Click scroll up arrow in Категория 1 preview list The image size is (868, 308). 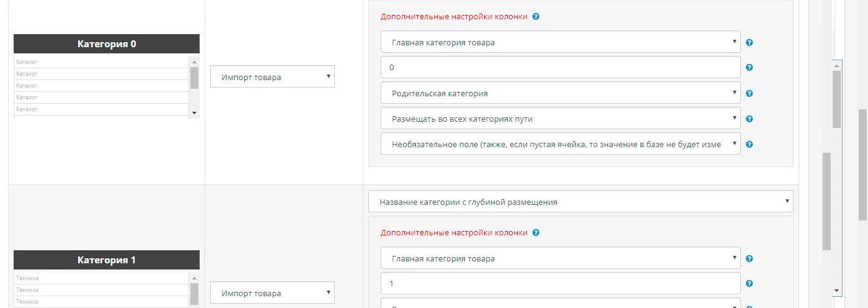194,278
